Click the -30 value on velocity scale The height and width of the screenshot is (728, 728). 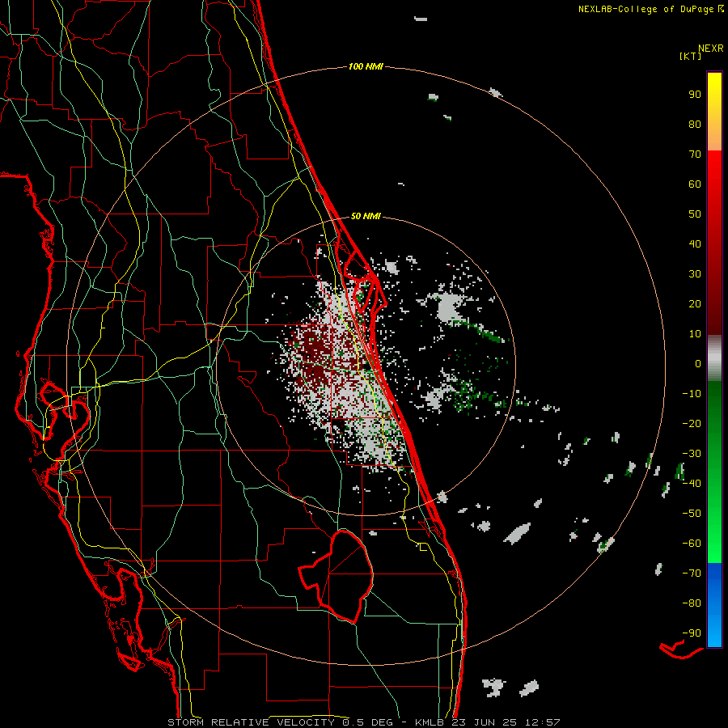[x=692, y=454]
